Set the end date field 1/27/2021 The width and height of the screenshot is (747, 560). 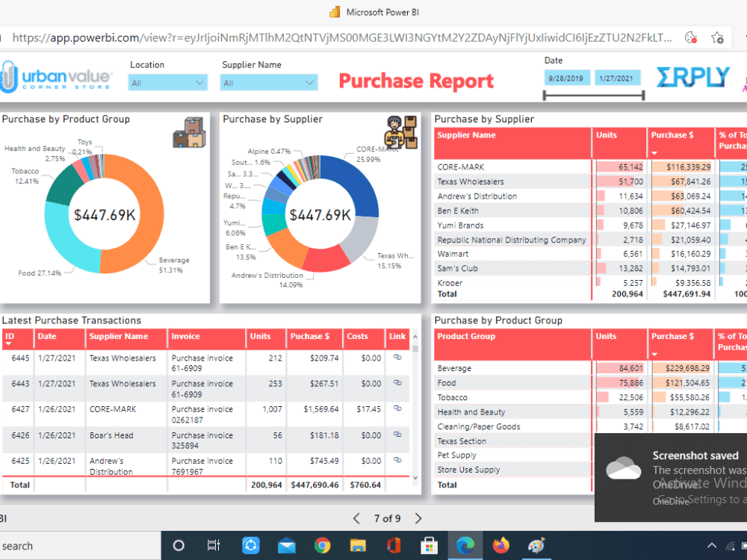[617, 78]
